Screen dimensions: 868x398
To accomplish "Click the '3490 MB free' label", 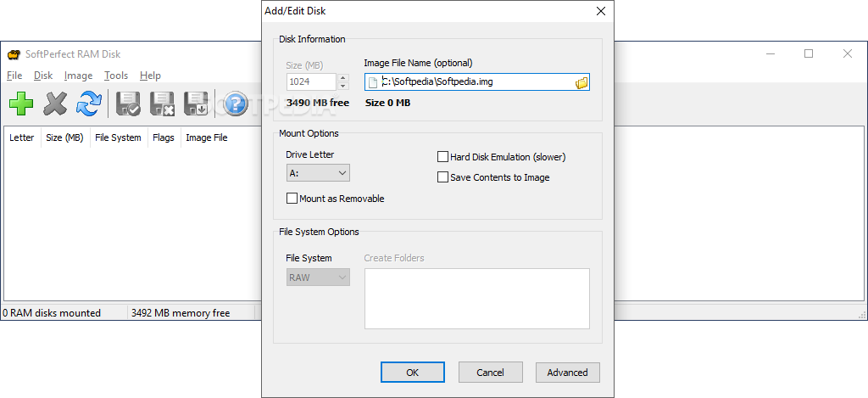I will (318, 103).
